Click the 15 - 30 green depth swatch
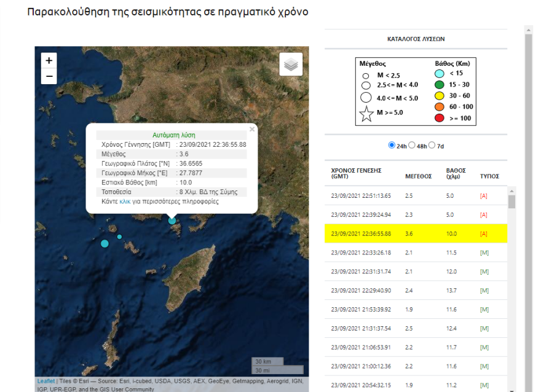 [x=441, y=84]
